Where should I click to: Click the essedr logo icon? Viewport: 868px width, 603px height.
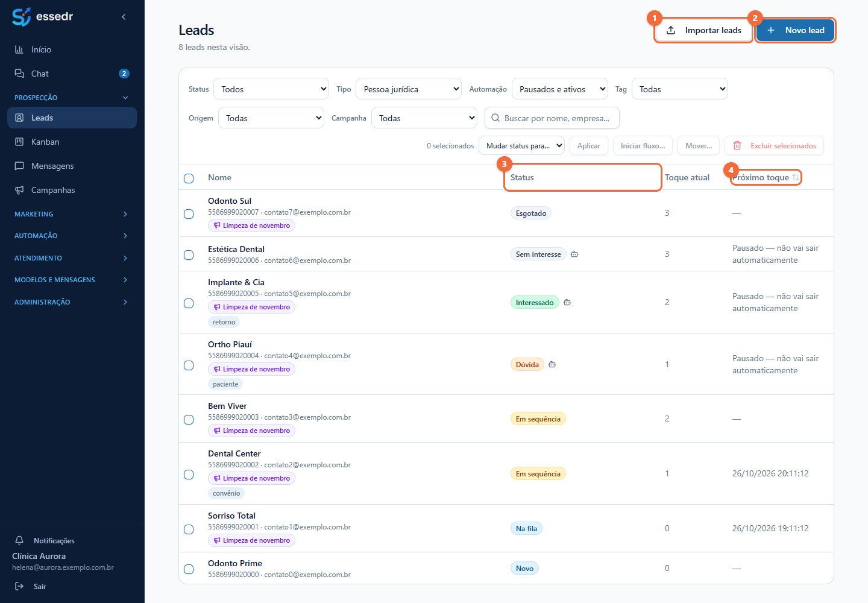tap(21, 17)
